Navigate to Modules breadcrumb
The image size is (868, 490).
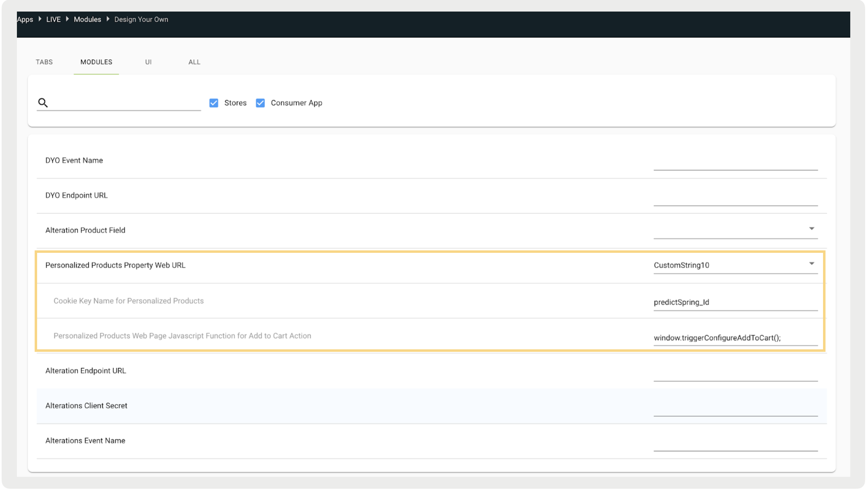(87, 19)
